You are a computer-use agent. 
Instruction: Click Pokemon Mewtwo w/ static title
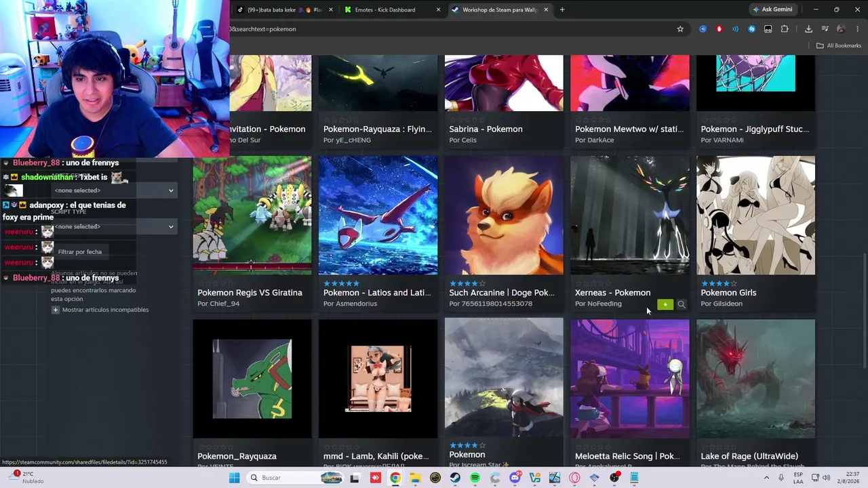coord(629,129)
